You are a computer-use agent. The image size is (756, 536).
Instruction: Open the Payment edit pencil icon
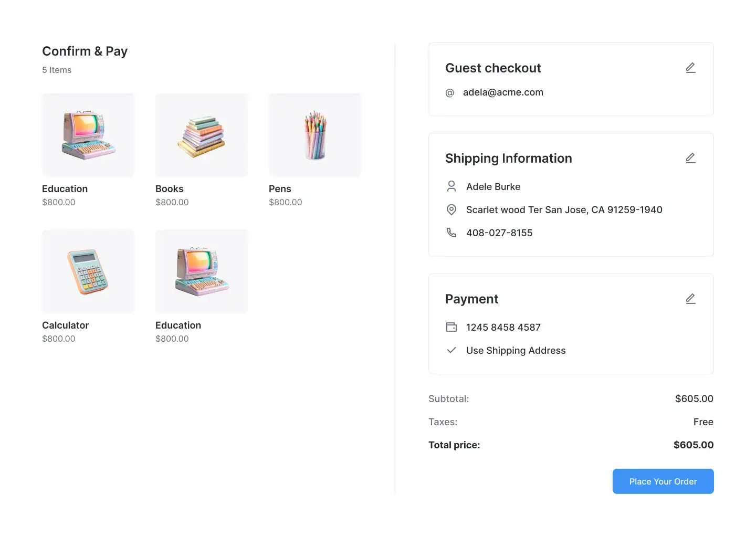(x=690, y=299)
